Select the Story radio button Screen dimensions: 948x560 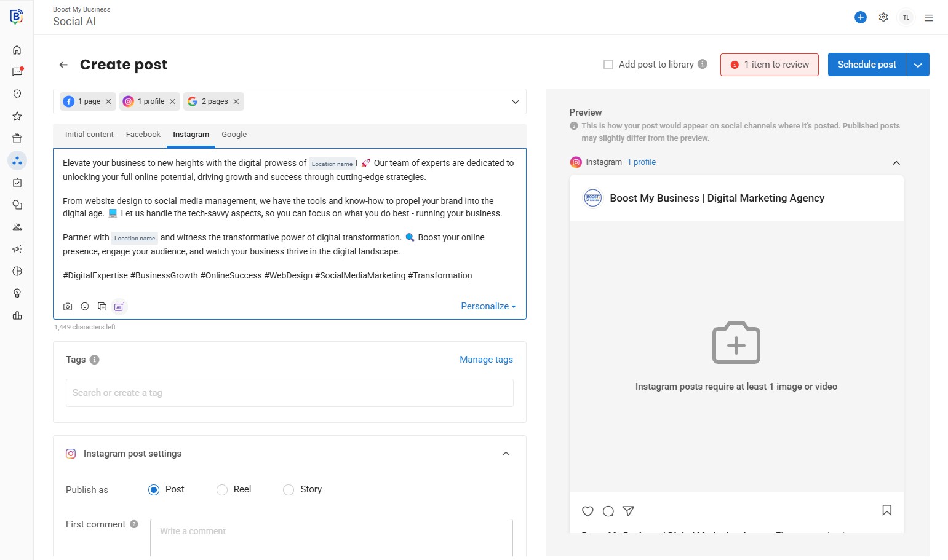tap(289, 490)
